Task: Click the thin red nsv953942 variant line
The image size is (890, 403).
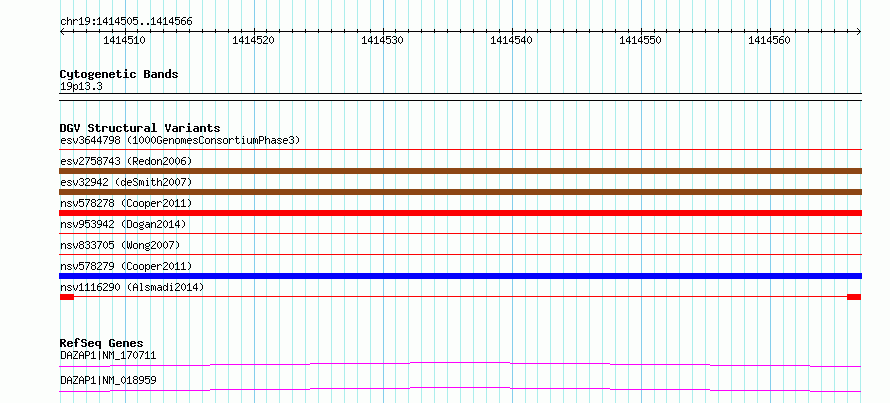Action: (460, 233)
